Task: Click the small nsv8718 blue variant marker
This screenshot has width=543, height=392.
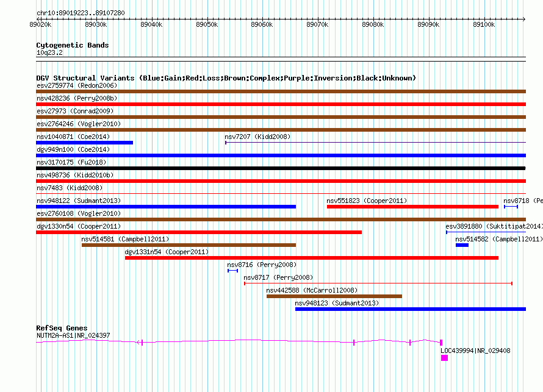Action: [x=511, y=207]
